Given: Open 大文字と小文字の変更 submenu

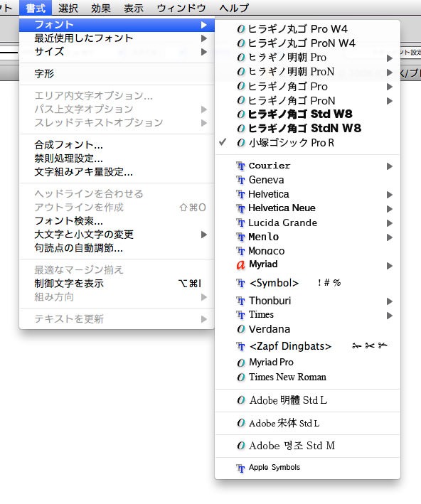Looking at the screenshot, I should pos(117,235).
